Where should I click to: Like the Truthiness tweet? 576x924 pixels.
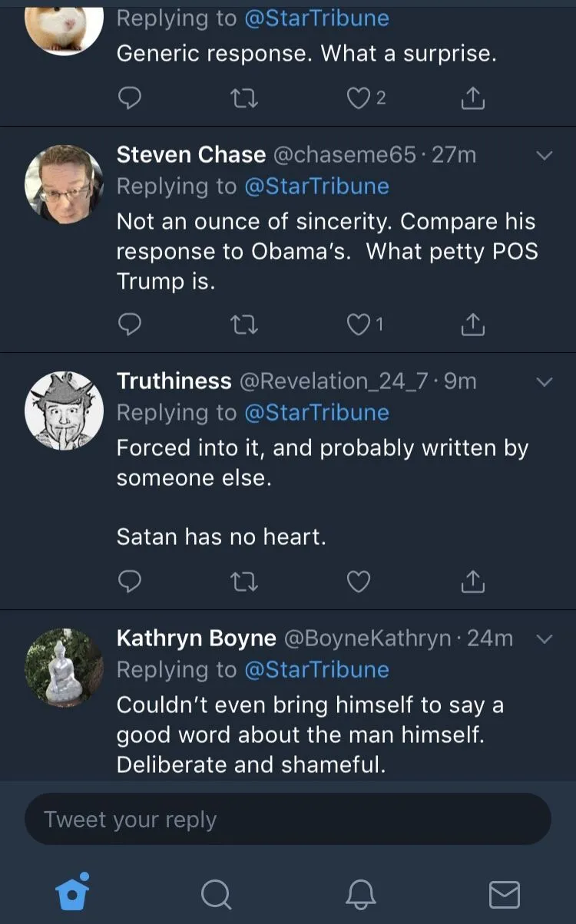coord(359,582)
